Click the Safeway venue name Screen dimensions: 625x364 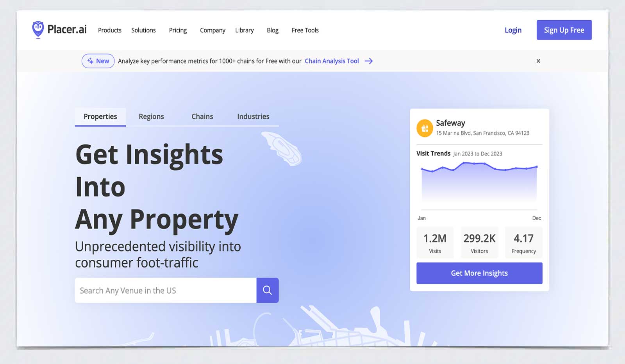click(450, 123)
